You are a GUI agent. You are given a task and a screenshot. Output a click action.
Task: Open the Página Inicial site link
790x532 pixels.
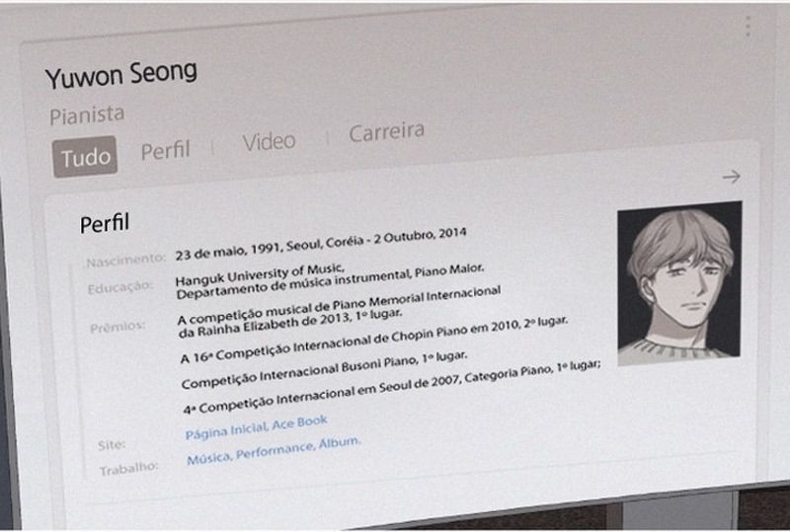(x=226, y=430)
